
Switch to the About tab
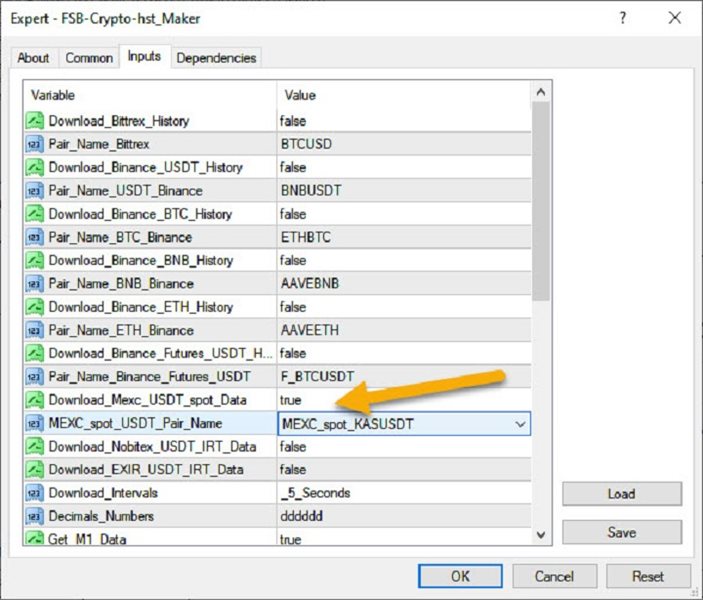(x=33, y=58)
